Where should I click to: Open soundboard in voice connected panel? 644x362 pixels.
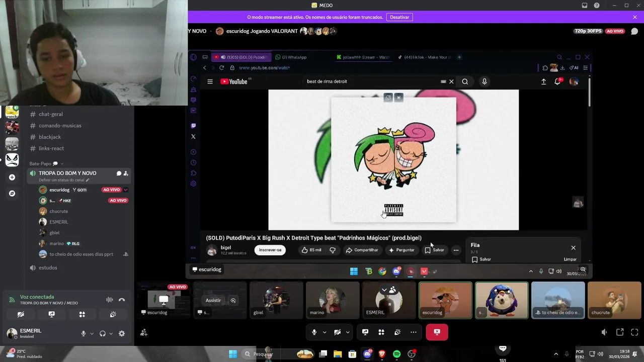(x=113, y=314)
